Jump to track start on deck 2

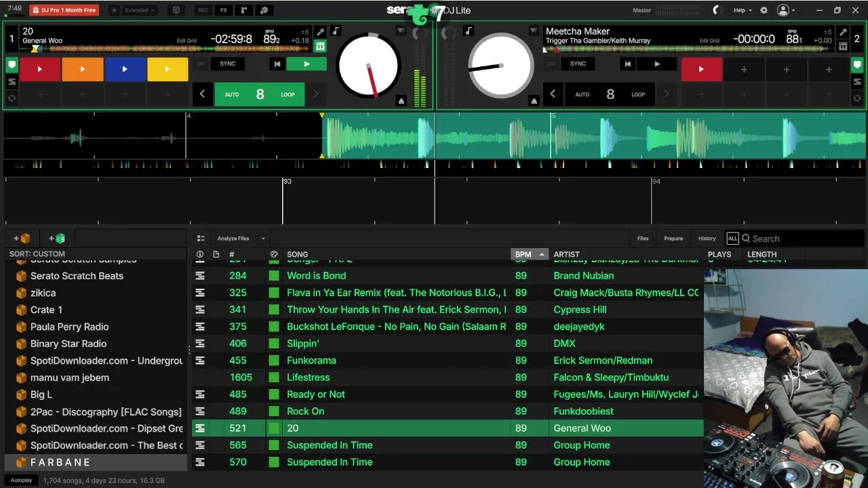coord(627,64)
